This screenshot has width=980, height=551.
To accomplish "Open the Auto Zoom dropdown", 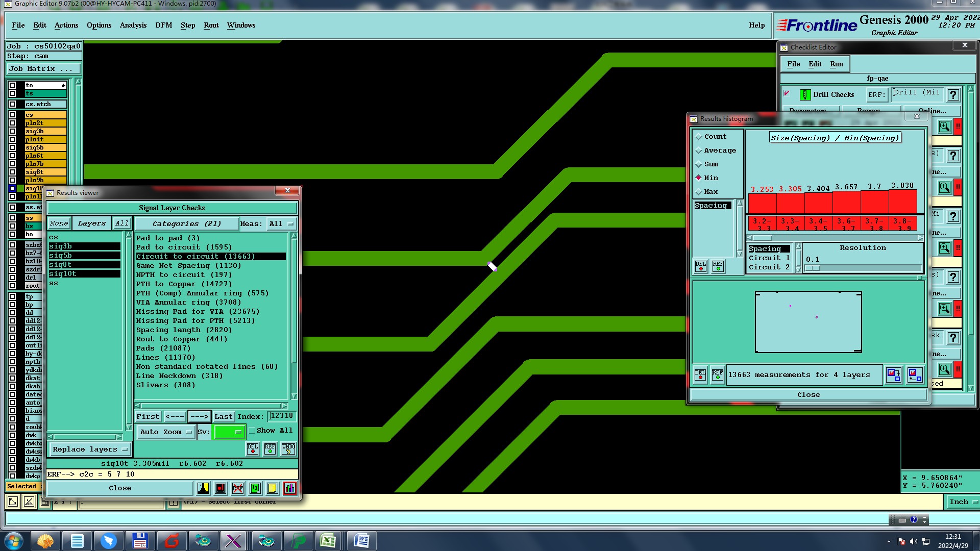I will click(166, 432).
